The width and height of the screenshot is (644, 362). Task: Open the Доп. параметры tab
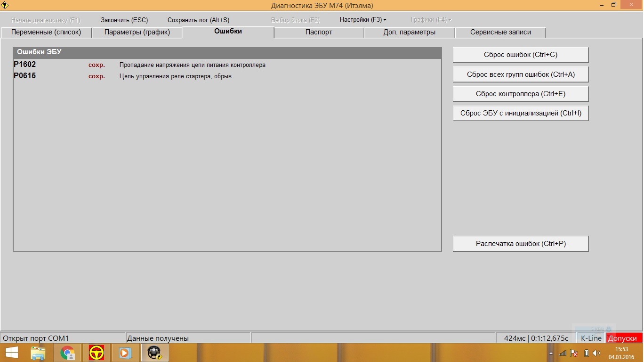click(410, 32)
